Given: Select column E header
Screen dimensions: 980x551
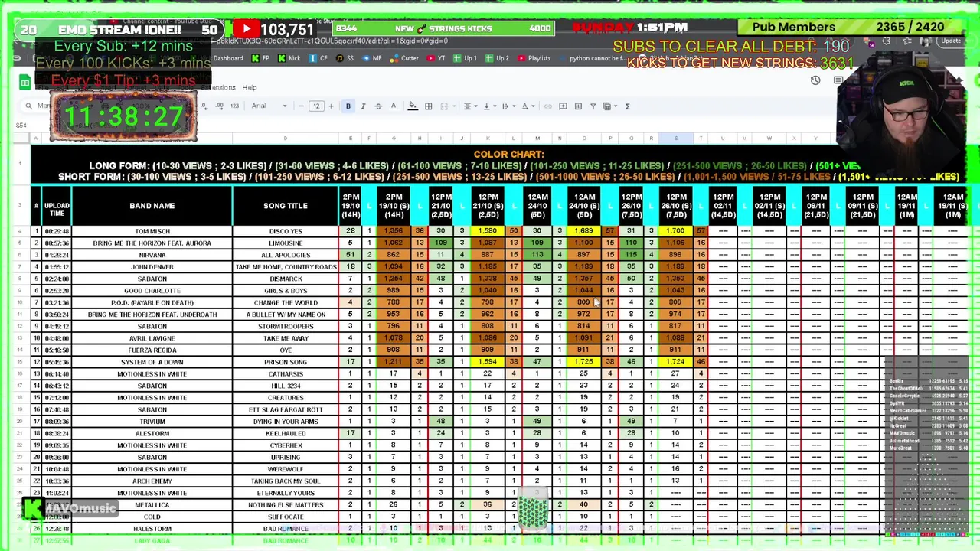Looking at the screenshot, I should (x=351, y=139).
